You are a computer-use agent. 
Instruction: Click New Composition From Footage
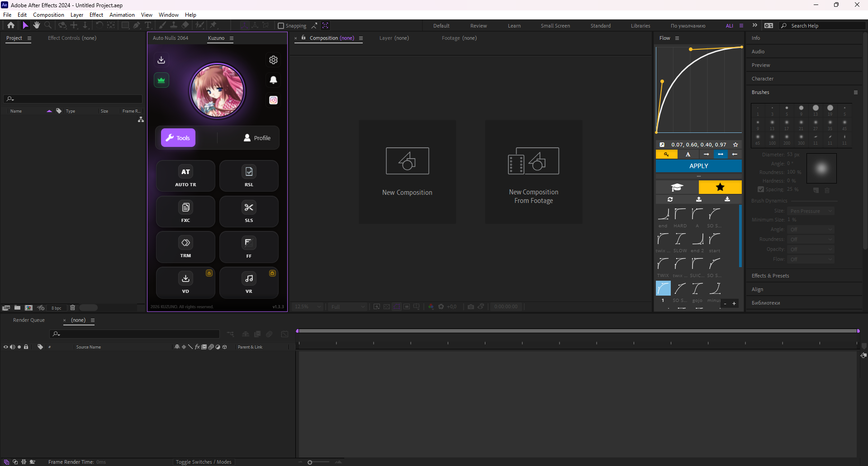click(534, 172)
